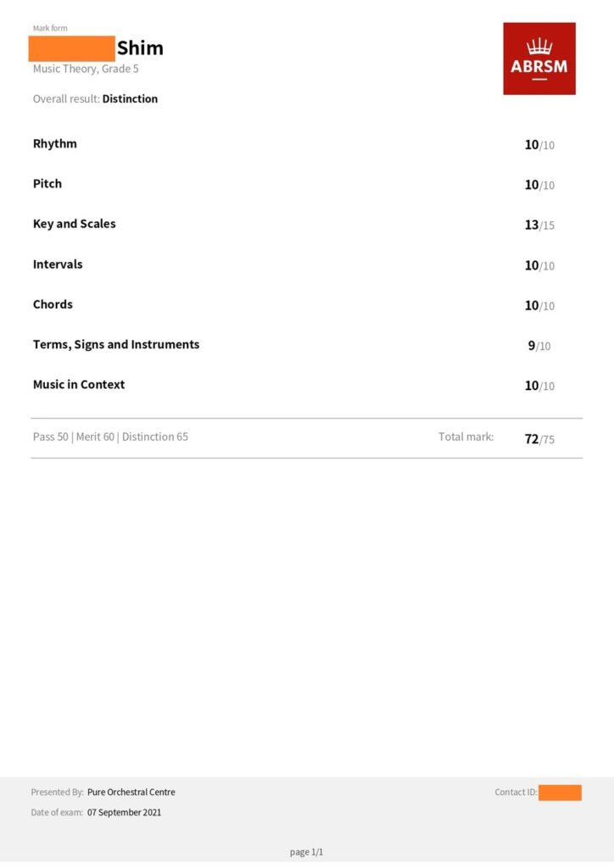The image size is (614, 868).
Task: Click the Terms, Signs and Instruments 9/10 score
Action: (x=539, y=346)
